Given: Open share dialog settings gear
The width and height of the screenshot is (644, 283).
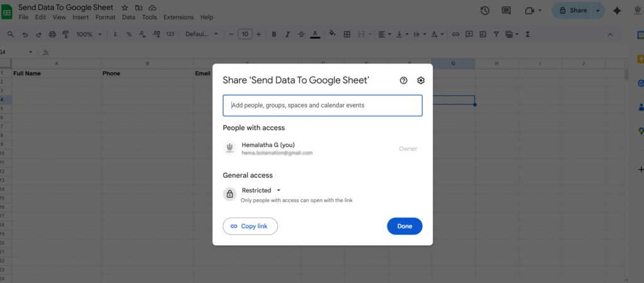Looking at the screenshot, I should (x=421, y=80).
